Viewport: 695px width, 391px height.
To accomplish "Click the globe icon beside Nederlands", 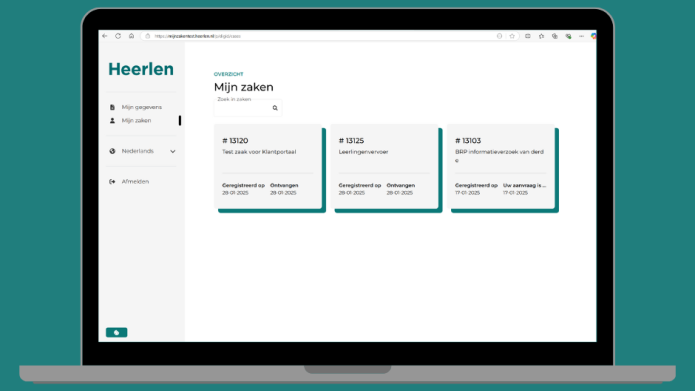I will pos(112,151).
